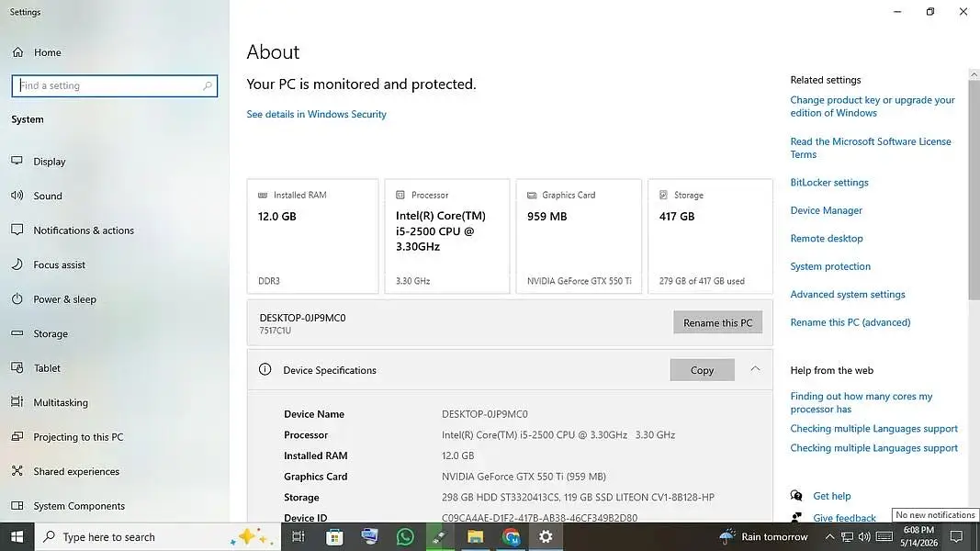Click the computer icon on the taskbar
The height and width of the screenshot is (551, 980).
pyautogui.click(x=369, y=536)
